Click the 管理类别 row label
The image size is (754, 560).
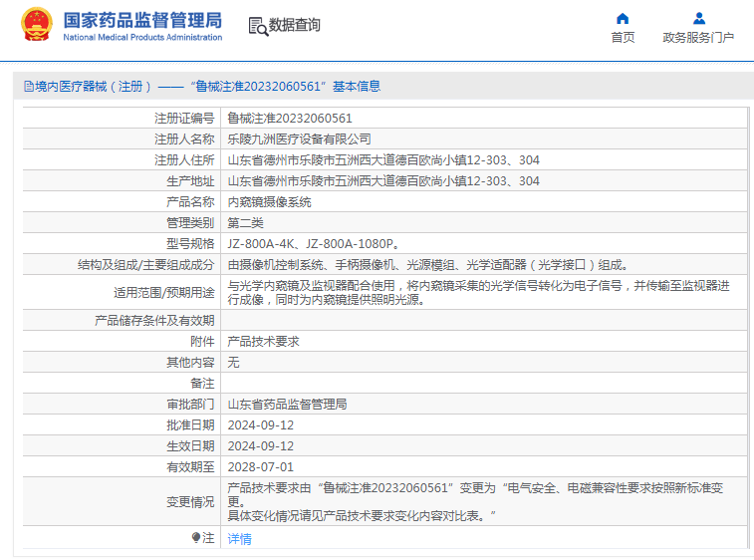pos(190,223)
